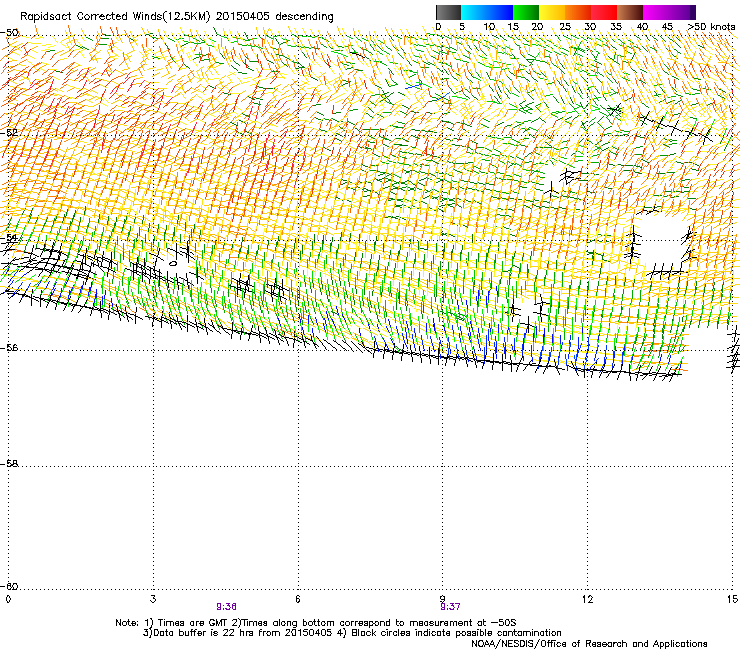The image size is (740, 650).
Task: Click the '-60' latitude axis label
Action: [9, 587]
